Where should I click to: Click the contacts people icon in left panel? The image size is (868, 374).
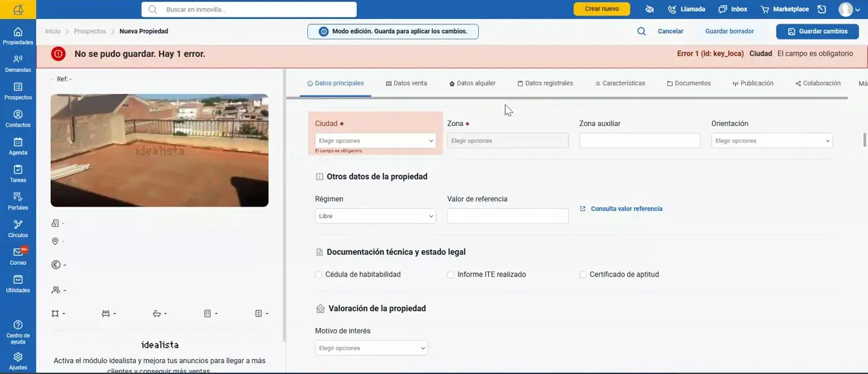coord(56,290)
